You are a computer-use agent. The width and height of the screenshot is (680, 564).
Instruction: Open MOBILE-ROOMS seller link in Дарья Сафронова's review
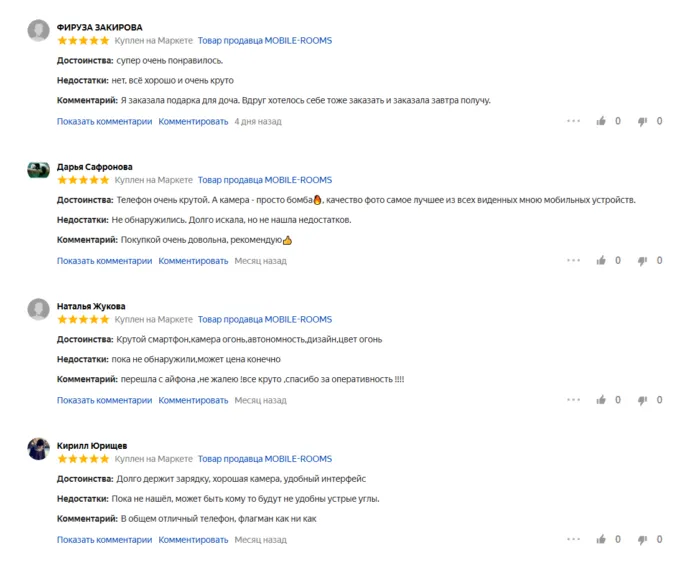(264, 180)
